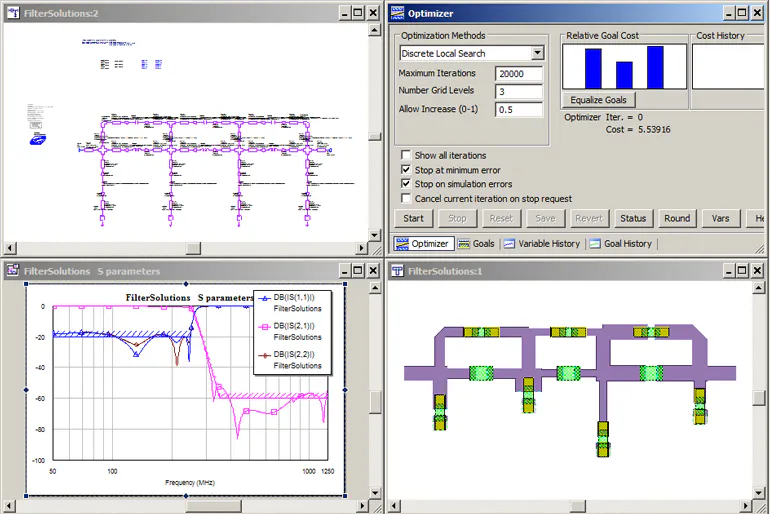Click scroll-up arrow in FilterSolutions:1 window

759,287
